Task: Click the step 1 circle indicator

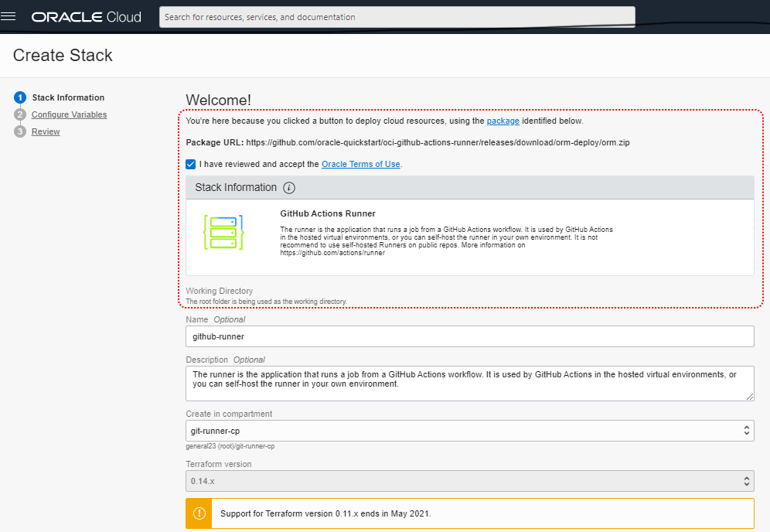Action: (20, 98)
